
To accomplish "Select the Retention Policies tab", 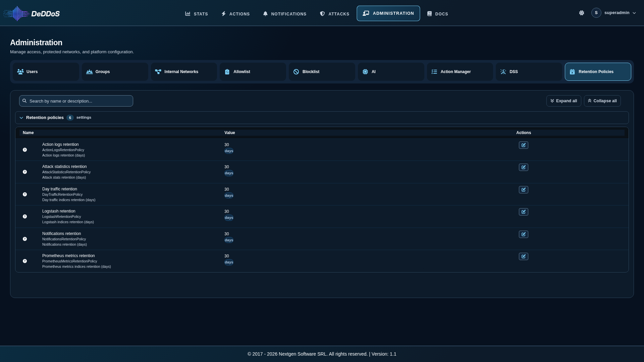I will coord(598,72).
